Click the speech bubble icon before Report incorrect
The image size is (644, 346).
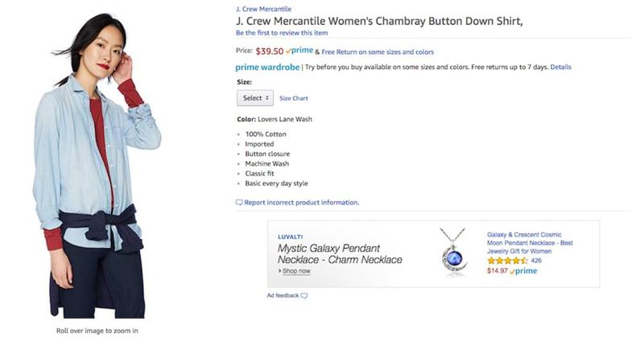pyautogui.click(x=239, y=203)
